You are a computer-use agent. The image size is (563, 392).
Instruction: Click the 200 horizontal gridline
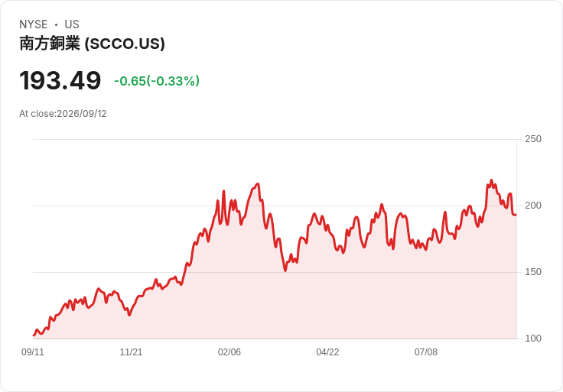[275, 206]
